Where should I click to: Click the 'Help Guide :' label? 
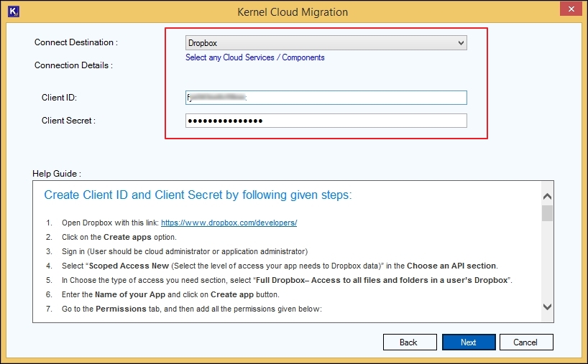click(57, 174)
